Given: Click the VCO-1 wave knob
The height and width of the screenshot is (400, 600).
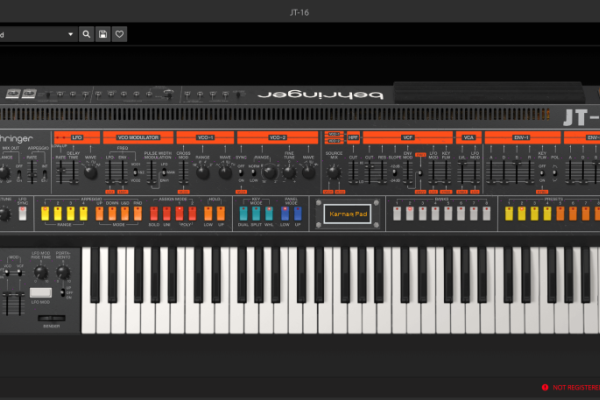Looking at the screenshot, I should point(225,173).
